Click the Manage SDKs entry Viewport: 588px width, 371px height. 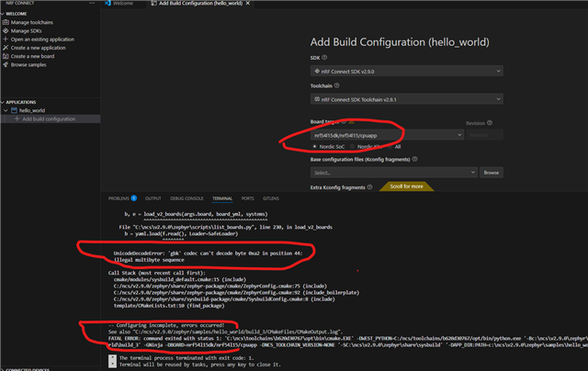click(x=27, y=30)
